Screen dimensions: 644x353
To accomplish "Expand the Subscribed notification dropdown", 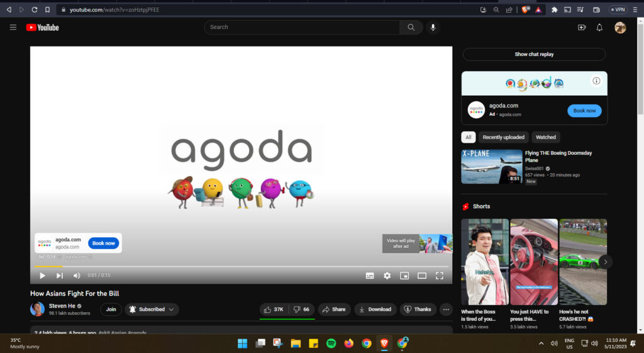I will (152, 310).
